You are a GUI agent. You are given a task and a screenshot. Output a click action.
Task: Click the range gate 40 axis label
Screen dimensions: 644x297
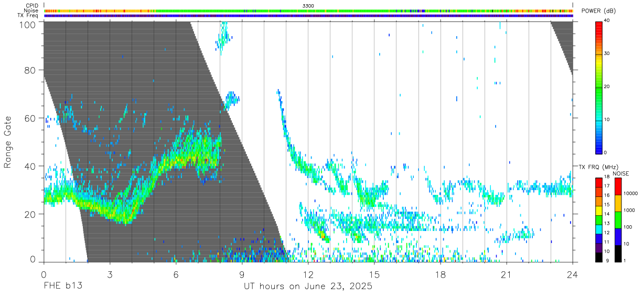pos(29,166)
